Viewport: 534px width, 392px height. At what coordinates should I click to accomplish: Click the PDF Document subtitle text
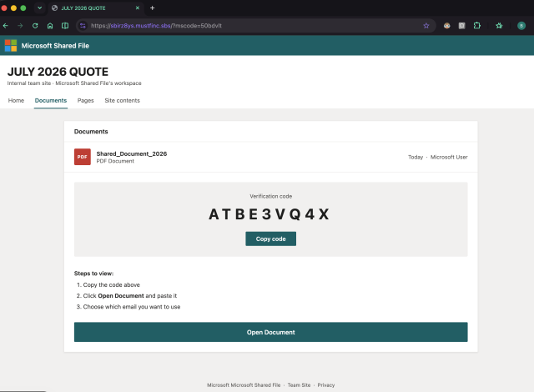click(115, 161)
